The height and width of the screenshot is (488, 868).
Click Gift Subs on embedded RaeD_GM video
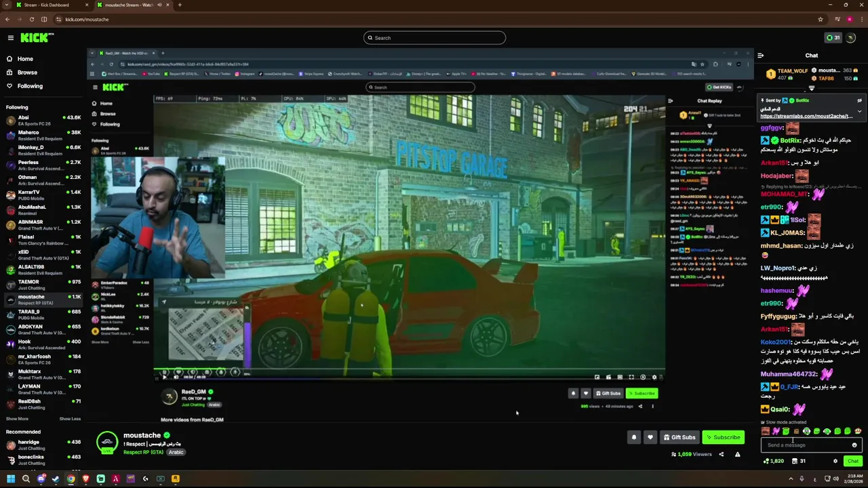tap(608, 393)
